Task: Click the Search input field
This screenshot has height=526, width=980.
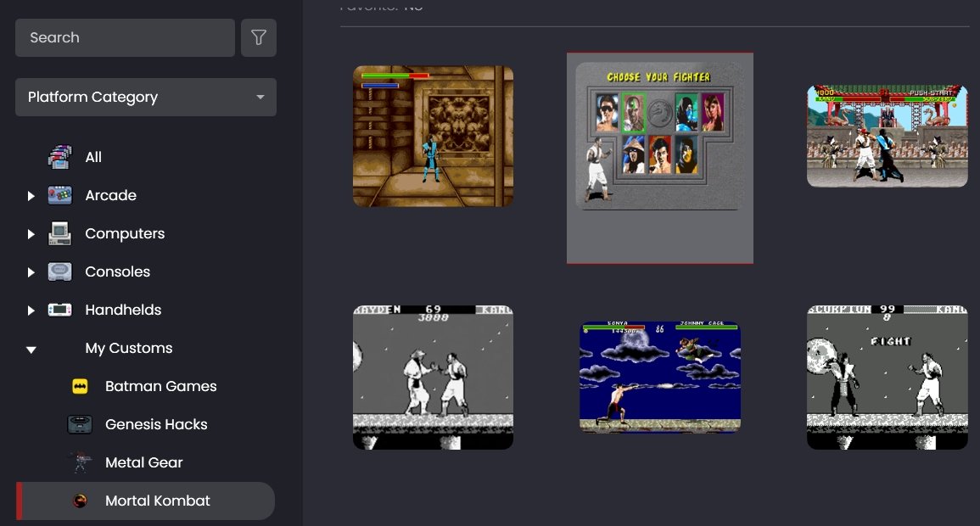Action: [x=125, y=37]
